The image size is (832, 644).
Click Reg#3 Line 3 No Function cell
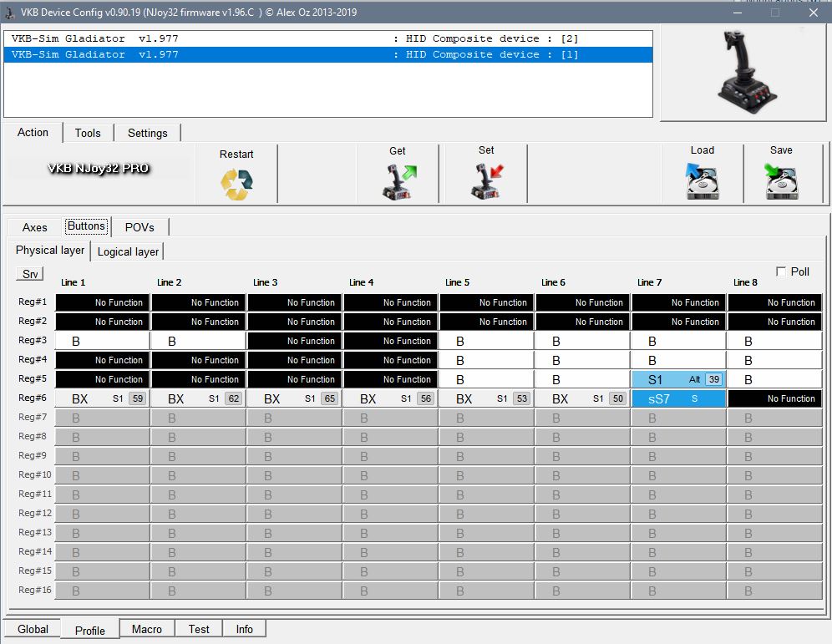(295, 341)
